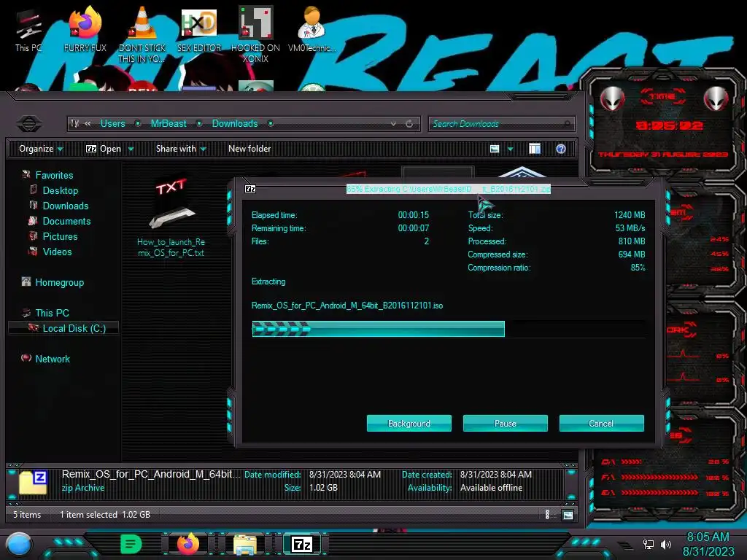Click the MrBeast breadcrumb
The height and width of the screenshot is (560, 747).
[169, 124]
